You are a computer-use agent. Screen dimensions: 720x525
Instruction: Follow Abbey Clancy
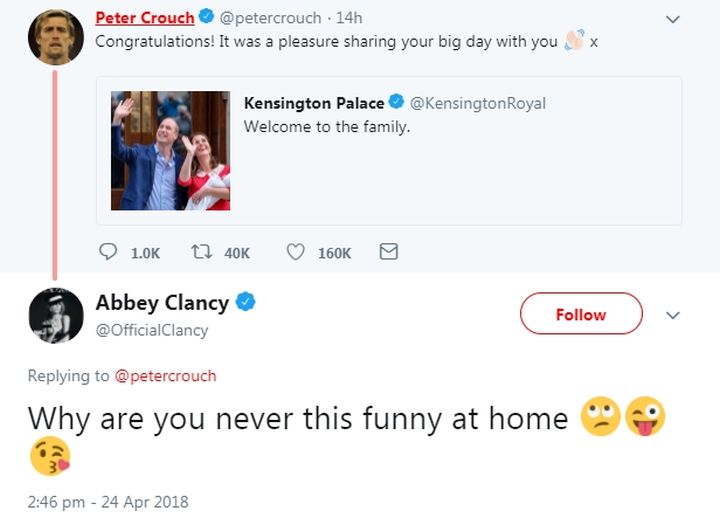pos(581,314)
